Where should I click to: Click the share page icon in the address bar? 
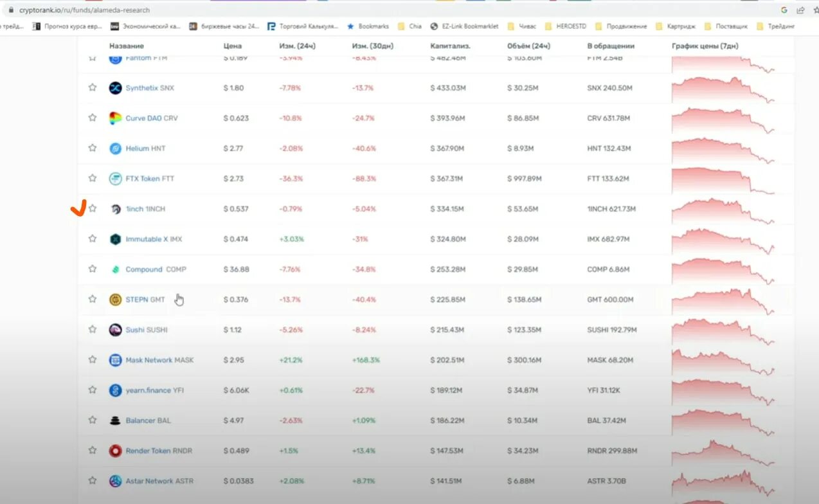click(x=800, y=10)
